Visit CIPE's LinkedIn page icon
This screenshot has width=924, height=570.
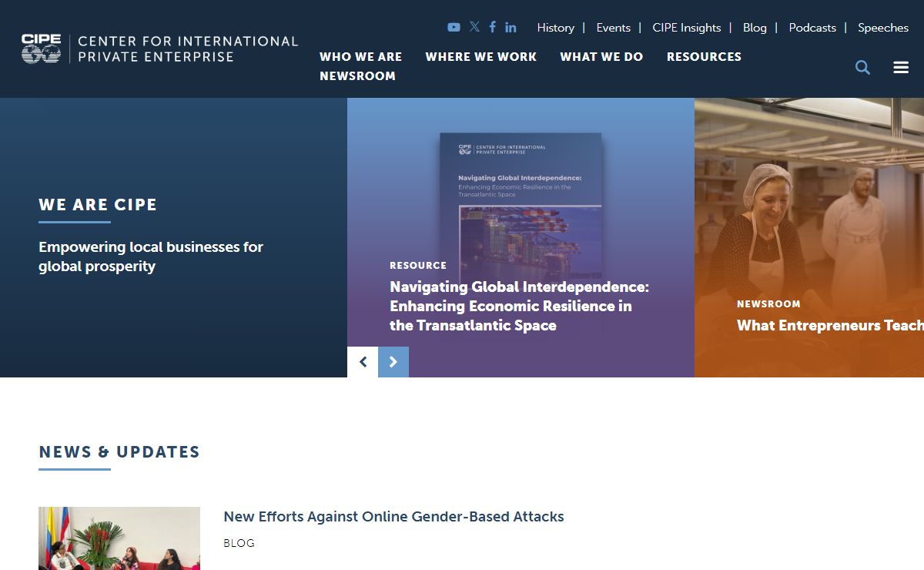coord(511,27)
